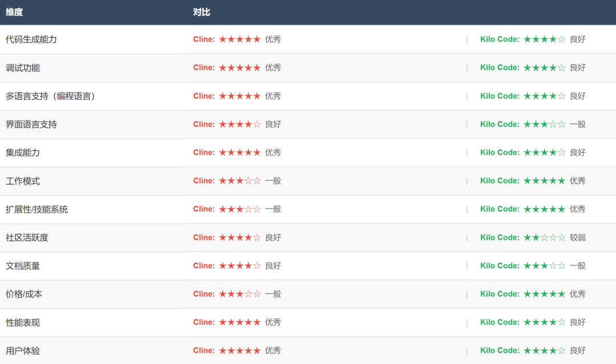Image resolution: width=616 pixels, height=364 pixels.
Task: Click Cline stars in 用户体验 row
Action: coord(240,350)
